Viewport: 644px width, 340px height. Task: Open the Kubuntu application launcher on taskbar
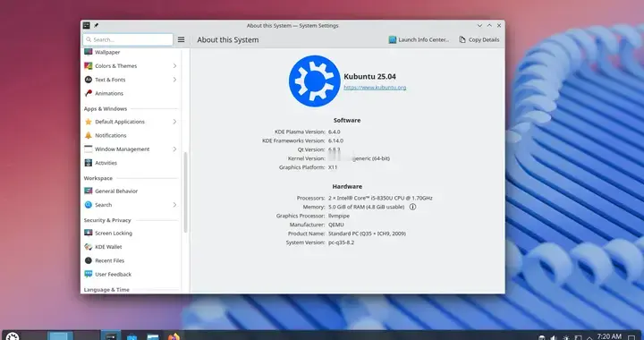coord(13,336)
